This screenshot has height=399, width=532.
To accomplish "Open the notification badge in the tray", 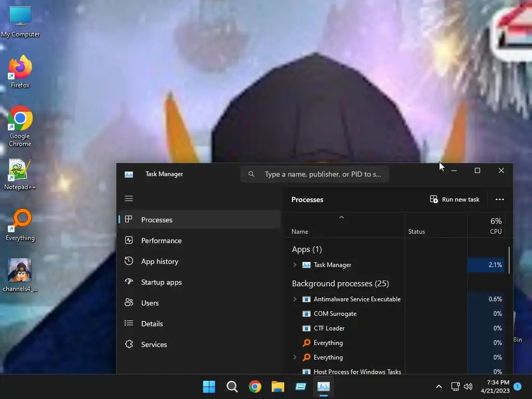I will (x=517, y=386).
